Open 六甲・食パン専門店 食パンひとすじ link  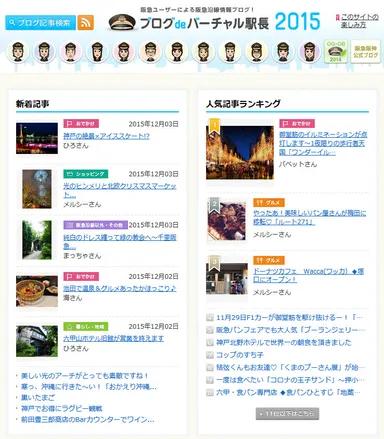click(x=288, y=392)
